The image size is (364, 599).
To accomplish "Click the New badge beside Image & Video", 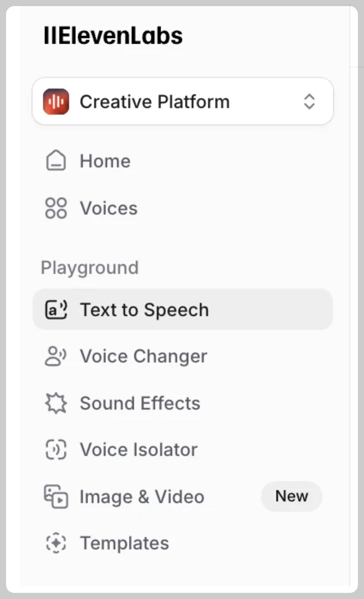I will (292, 496).
